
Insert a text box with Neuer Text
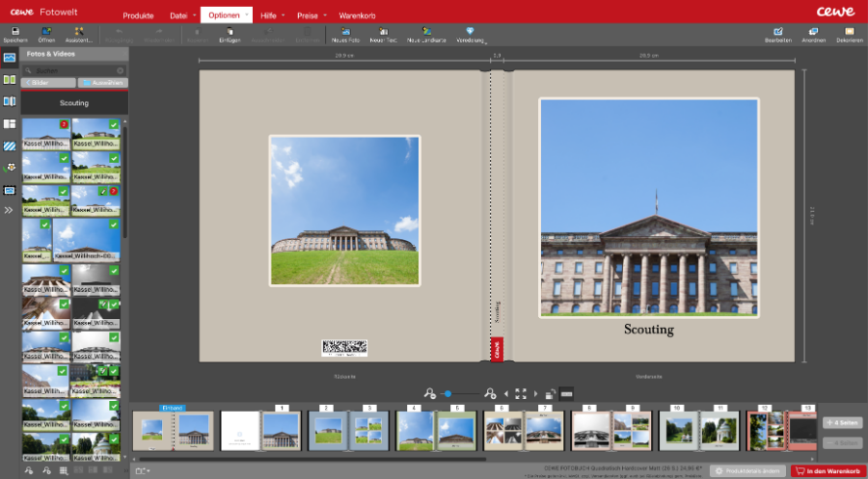click(x=383, y=33)
